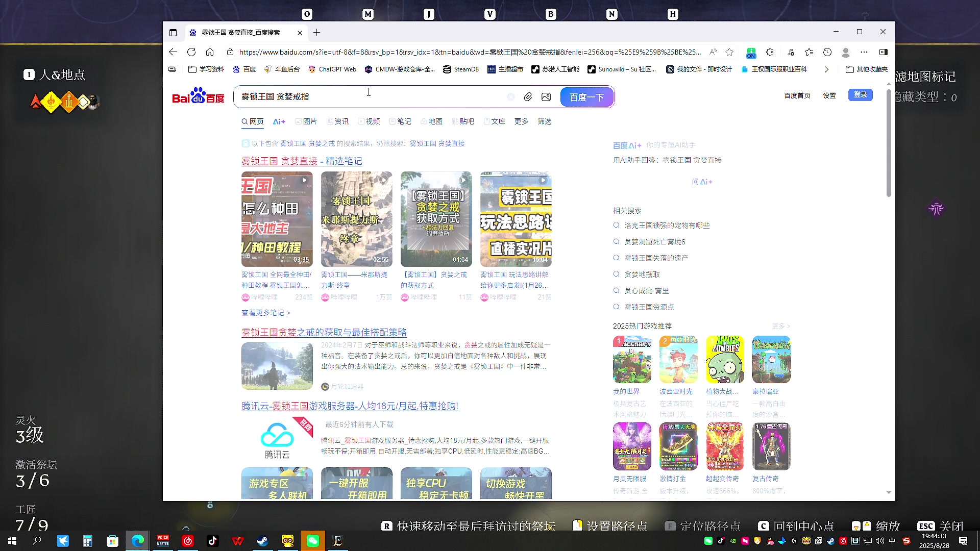Open the 学习资料 bookmark folder
980x551 pixels.
(x=206, y=69)
